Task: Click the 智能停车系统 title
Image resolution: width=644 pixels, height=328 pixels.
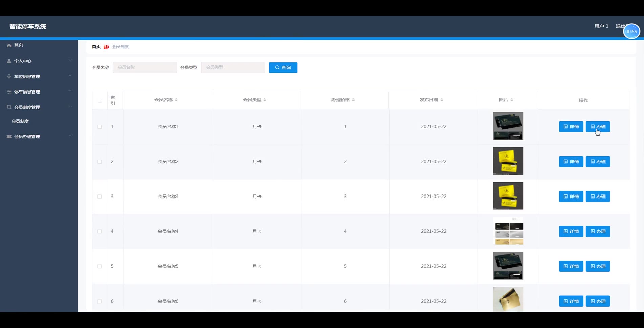Action: [28, 26]
